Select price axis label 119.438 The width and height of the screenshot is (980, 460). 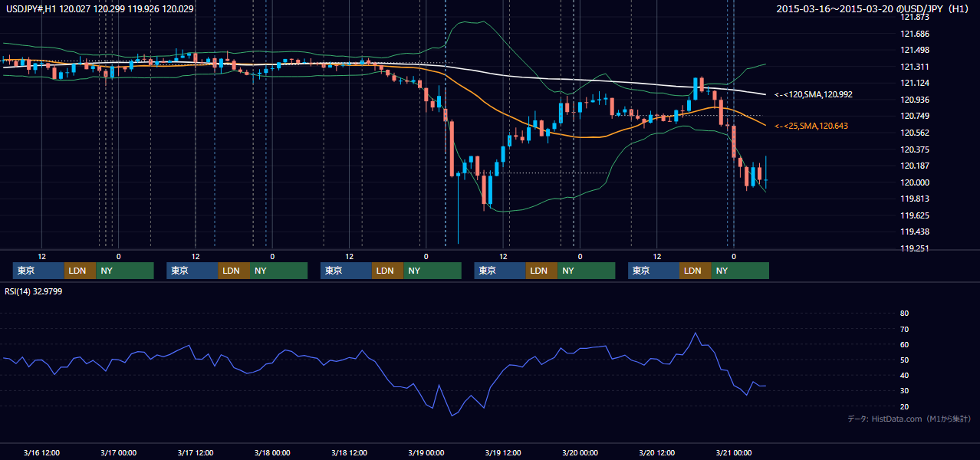pyautogui.click(x=914, y=232)
